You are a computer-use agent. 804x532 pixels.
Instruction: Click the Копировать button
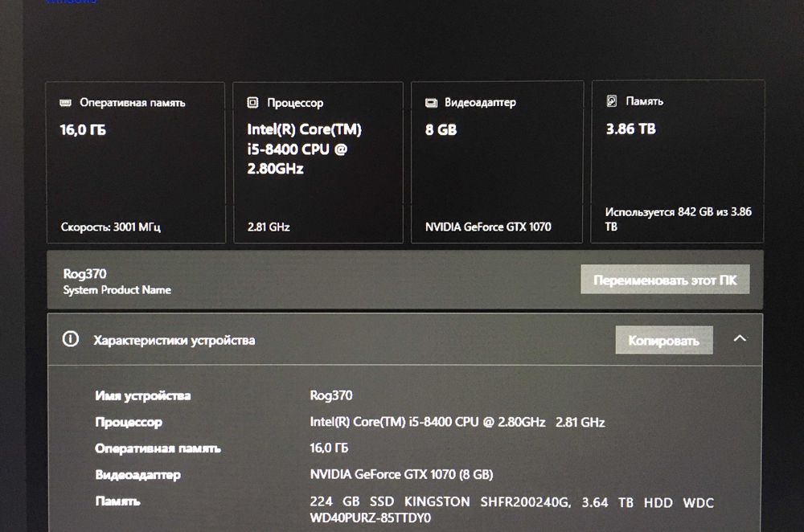coord(664,340)
